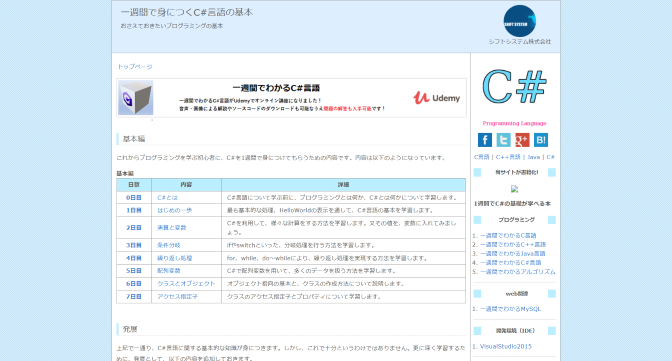Select C++言語 in the sidebar language menu
The width and height of the screenshot is (672, 361).
(508, 157)
